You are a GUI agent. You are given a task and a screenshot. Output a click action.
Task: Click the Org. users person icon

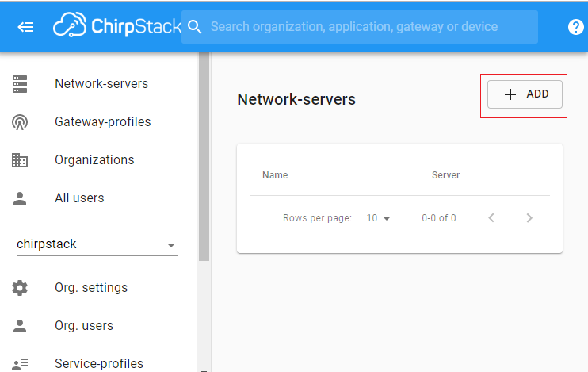[20, 326]
